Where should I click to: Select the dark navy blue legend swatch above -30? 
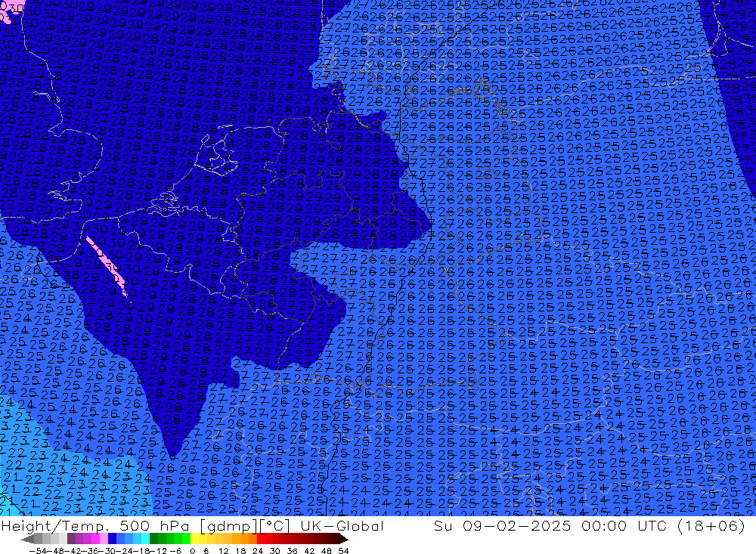(112, 539)
